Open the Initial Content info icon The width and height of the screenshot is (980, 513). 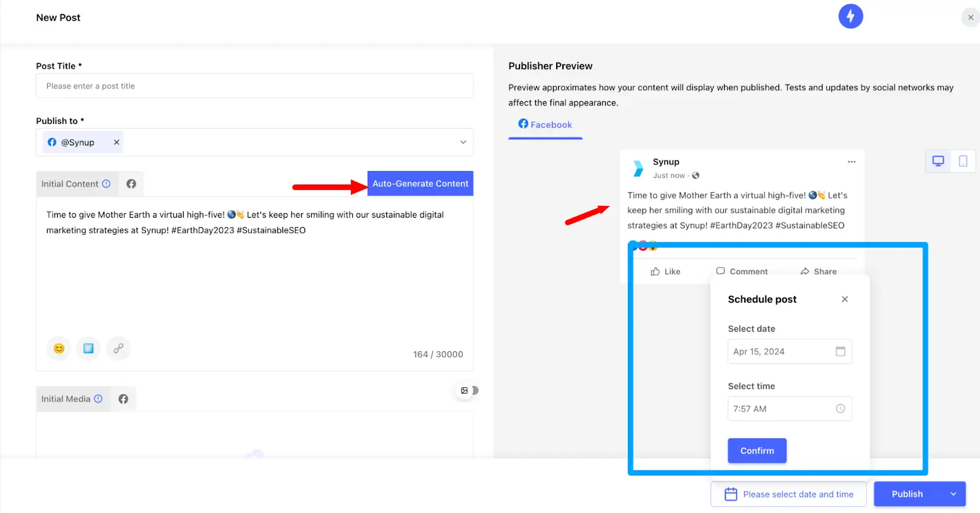point(107,184)
